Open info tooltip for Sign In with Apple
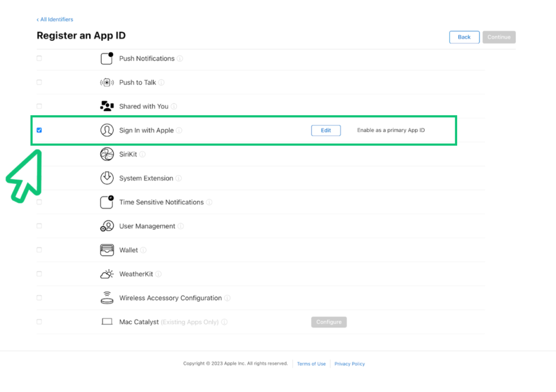This screenshot has height=392, width=556. [x=179, y=130]
